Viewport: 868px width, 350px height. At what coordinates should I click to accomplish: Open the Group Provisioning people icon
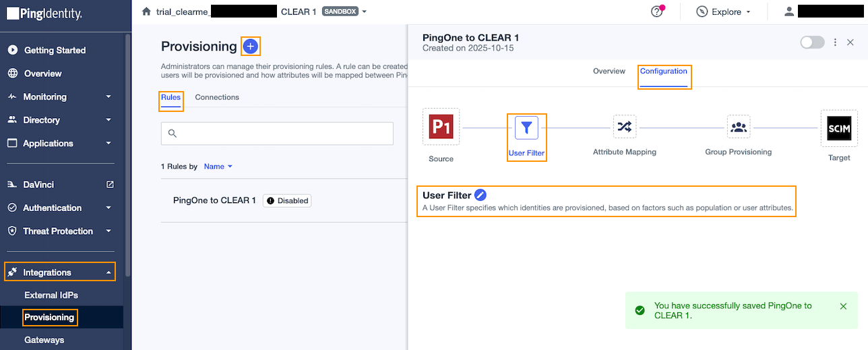tap(739, 126)
